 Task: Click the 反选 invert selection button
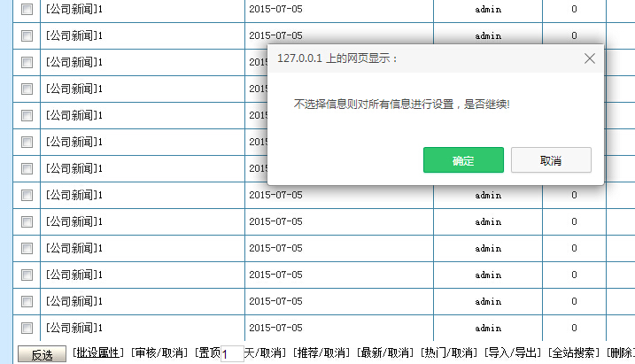tap(43, 355)
